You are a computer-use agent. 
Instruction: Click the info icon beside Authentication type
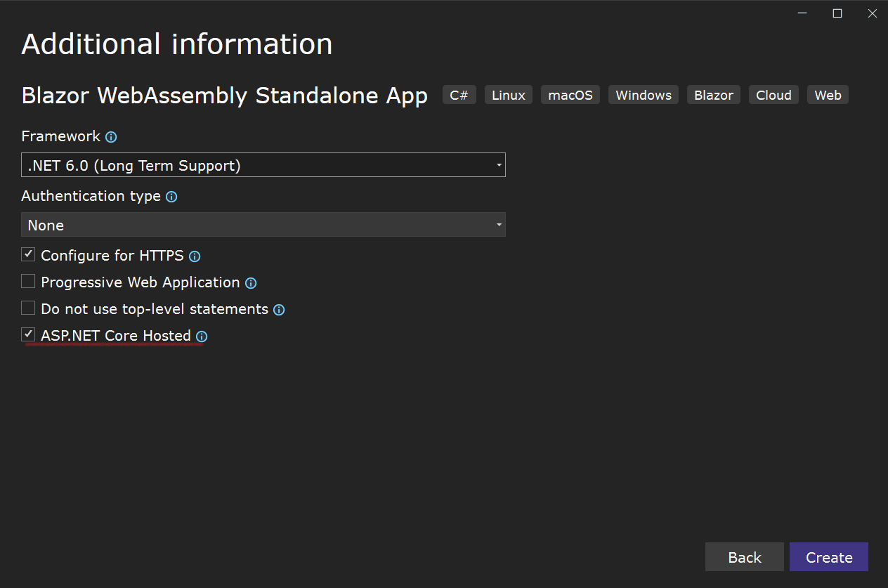(171, 197)
